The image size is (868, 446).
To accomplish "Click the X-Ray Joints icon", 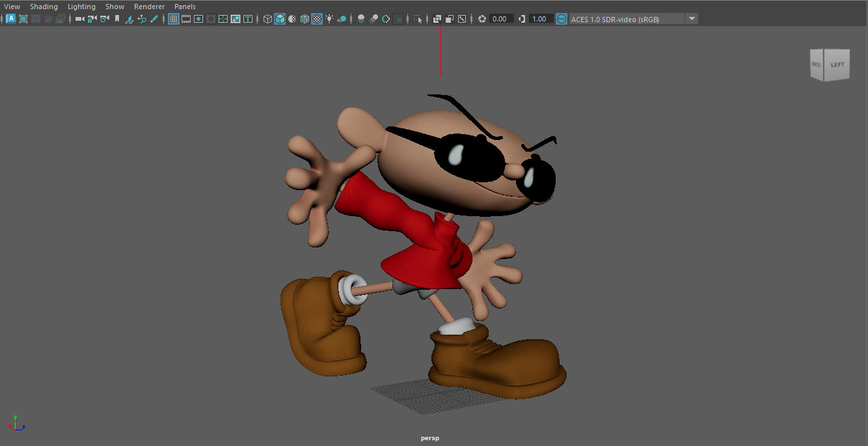I will (x=462, y=19).
